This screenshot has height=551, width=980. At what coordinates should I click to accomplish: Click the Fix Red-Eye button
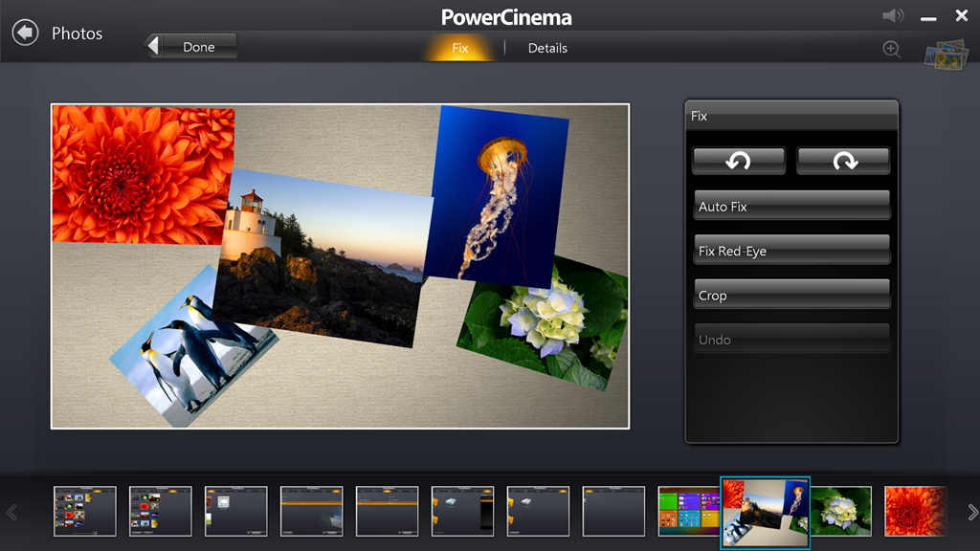click(791, 251)
